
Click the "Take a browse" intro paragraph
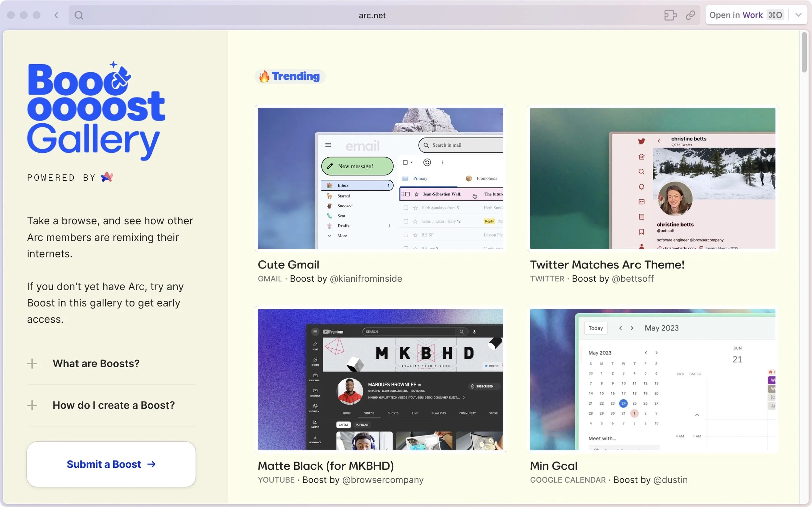tap(110, 237)
